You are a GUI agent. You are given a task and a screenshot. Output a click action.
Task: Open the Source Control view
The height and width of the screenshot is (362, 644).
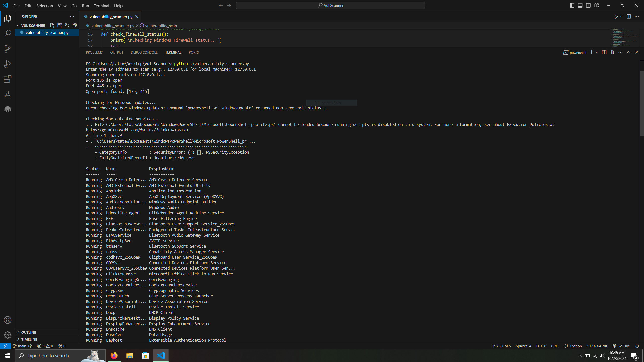pos(8,49)
